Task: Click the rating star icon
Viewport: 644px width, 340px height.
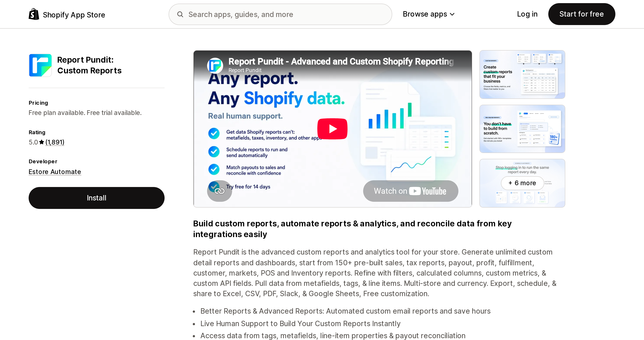Action: coord(42,142)
